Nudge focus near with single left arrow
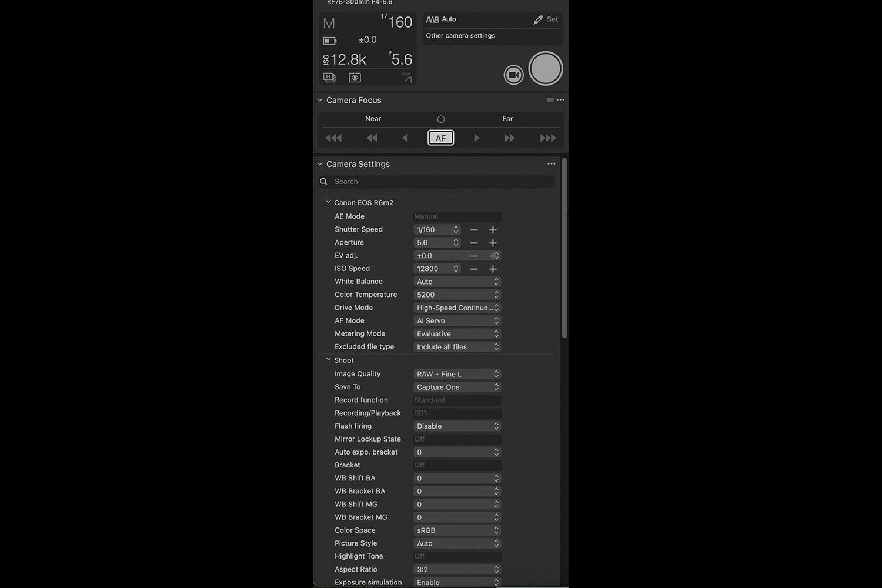 click(405, 138)
